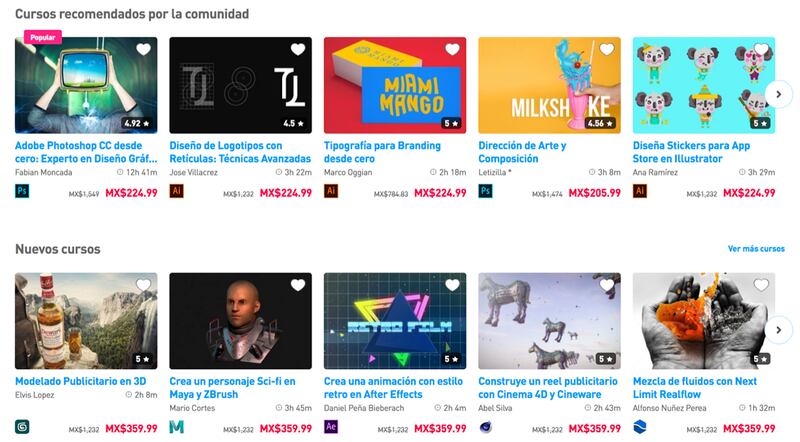Click the Photoshop icon under Adobe Photoshop CC course

click(x=22, y=191)
